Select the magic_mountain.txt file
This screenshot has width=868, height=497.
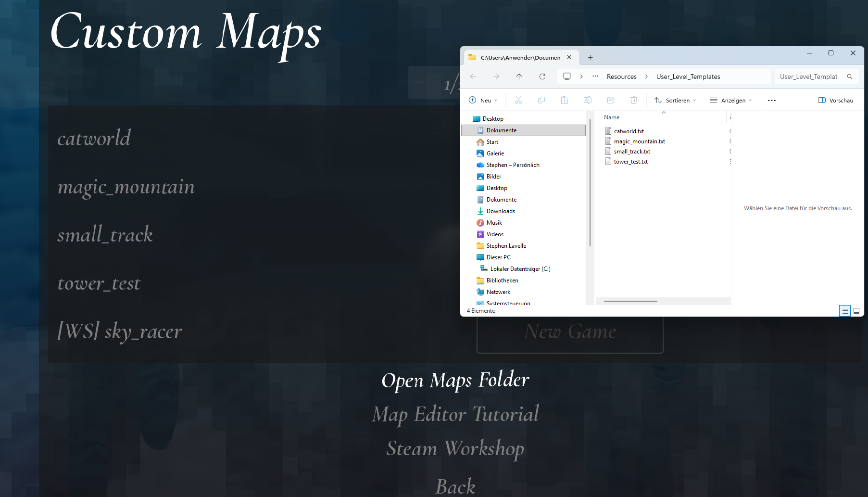tap(639, 141)
